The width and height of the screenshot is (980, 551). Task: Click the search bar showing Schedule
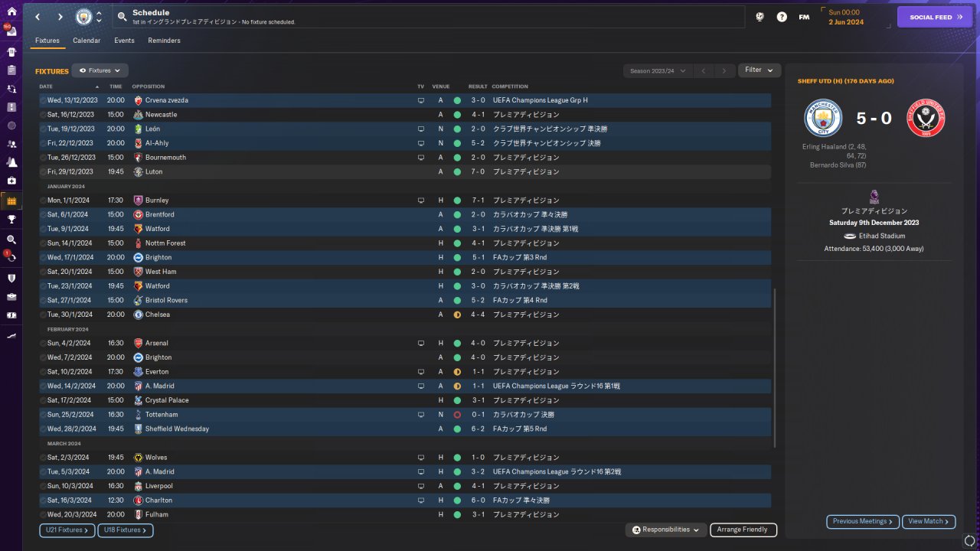point(429,17)
